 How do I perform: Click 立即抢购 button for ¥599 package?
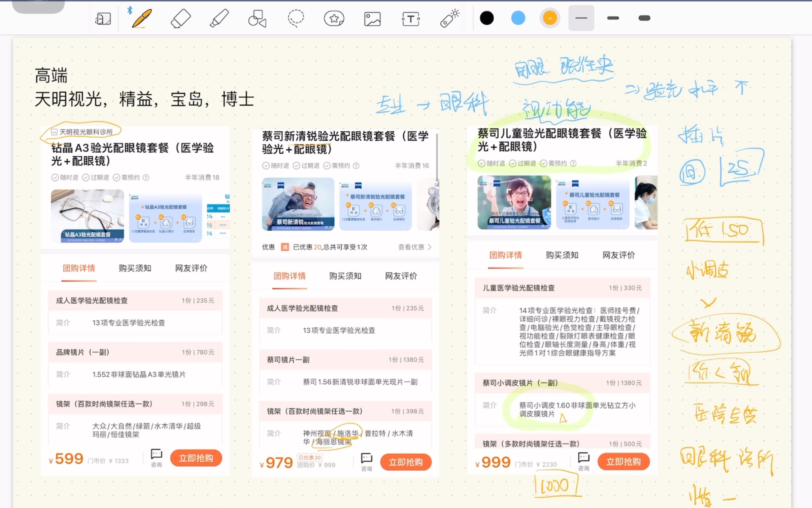point(196,458)
